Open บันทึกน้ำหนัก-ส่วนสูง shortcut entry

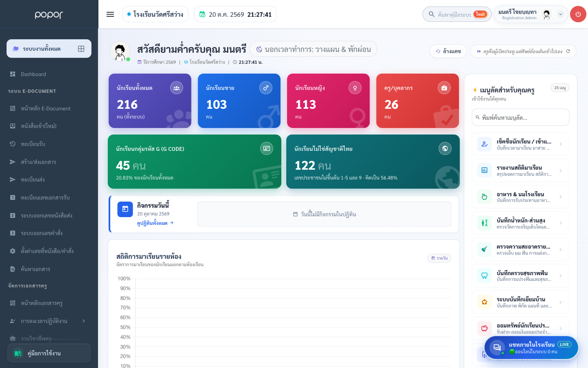pos(521,223)
